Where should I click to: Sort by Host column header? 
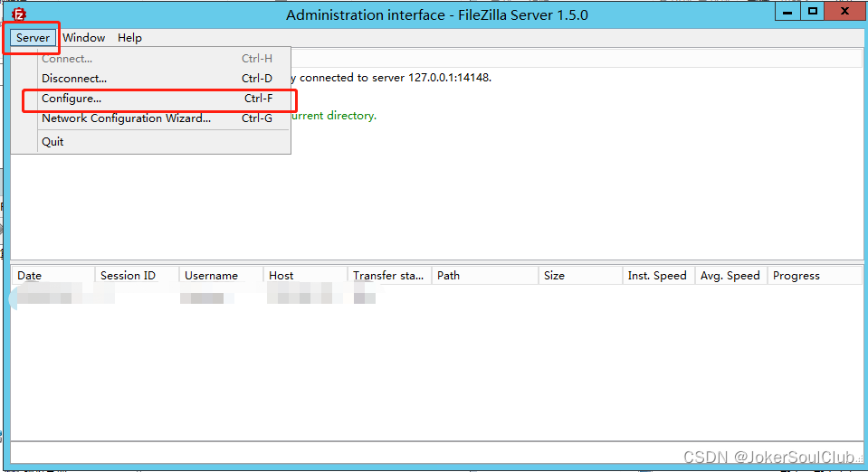(x=306, y=276)
